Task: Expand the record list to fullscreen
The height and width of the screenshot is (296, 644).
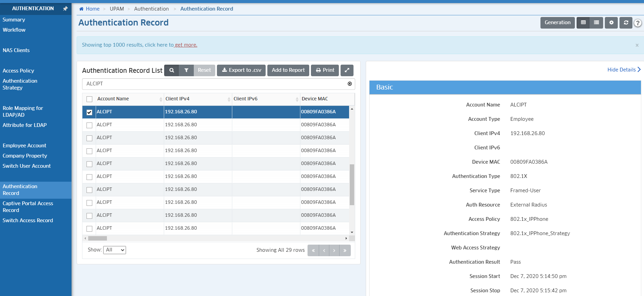Action: pyautogui.click(x=347, y=70)
